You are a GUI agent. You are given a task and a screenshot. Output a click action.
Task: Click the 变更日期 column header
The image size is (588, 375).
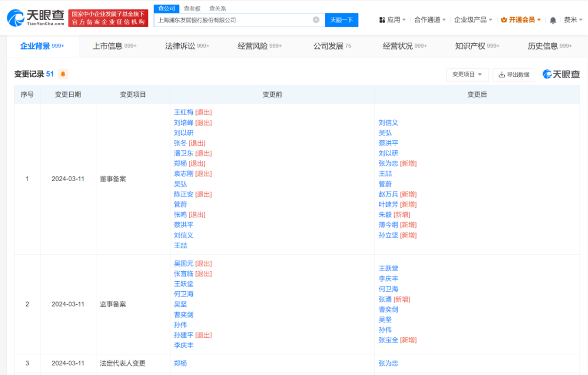pos(68,94)
